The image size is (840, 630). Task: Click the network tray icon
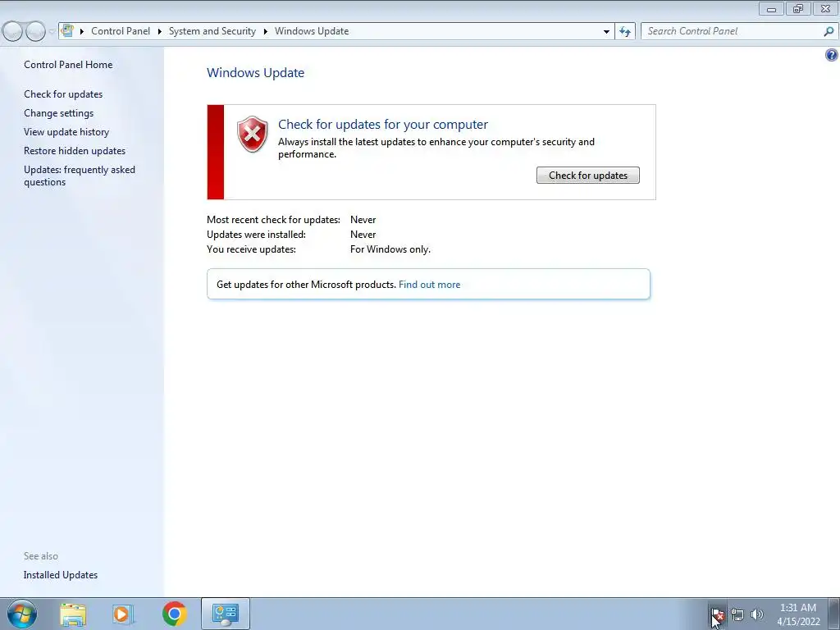[x=737, y=614]
